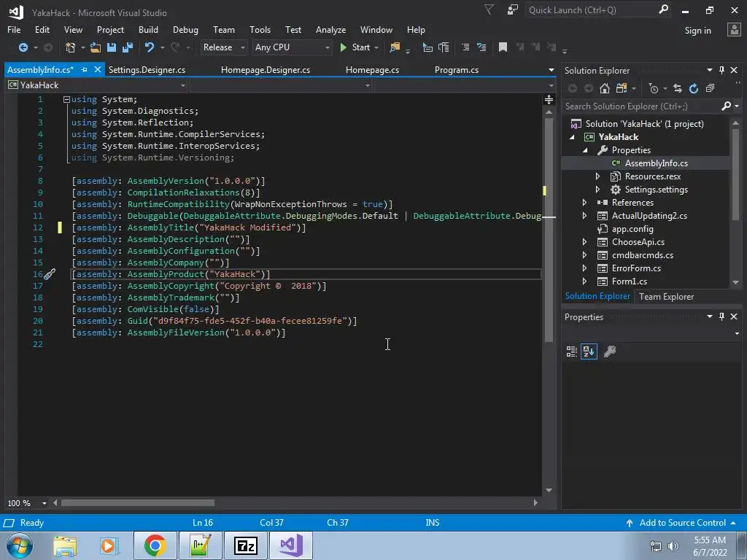Click the editor horizontal scrollbar thumb
This screenshot has height=560, width=747.
pyautogui.click(x=137, y=503)
